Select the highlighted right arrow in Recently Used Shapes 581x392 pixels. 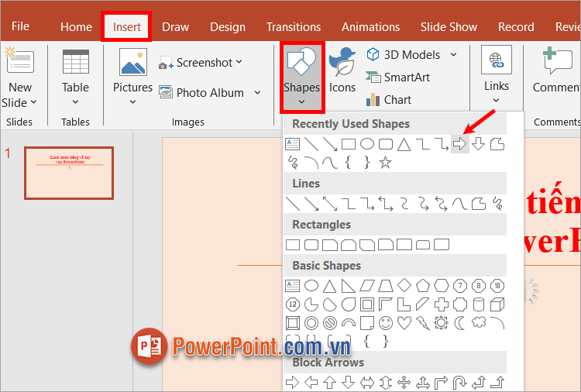pyautogui.click(x=459, y=144)
